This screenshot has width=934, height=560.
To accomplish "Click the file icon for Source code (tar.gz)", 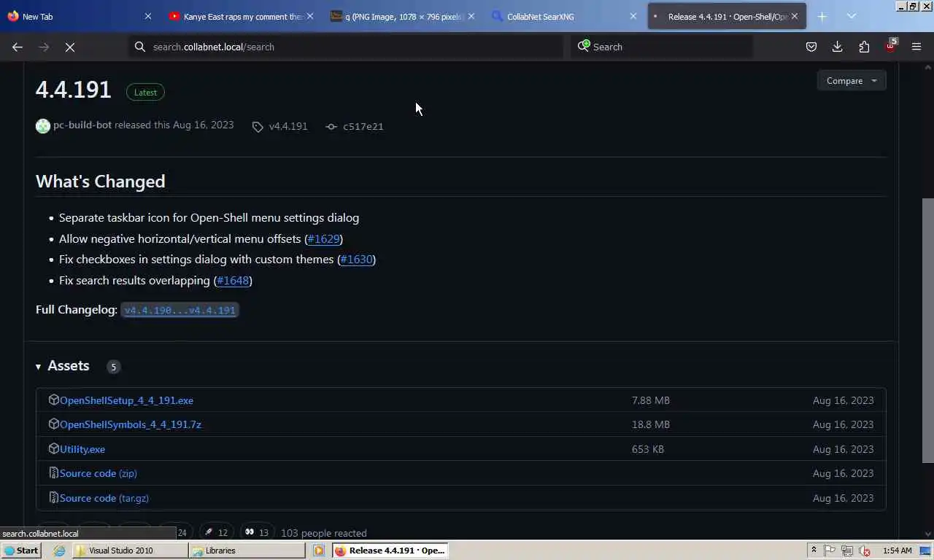I will [x=53, y=498].
